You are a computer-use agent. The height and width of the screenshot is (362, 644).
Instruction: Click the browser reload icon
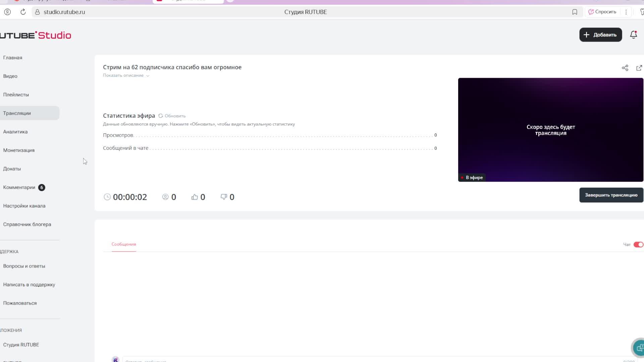[x=23, y=12]
